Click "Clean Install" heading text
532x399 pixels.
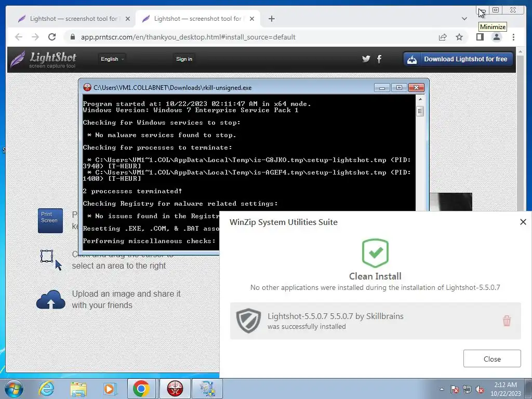click(375, 276)
